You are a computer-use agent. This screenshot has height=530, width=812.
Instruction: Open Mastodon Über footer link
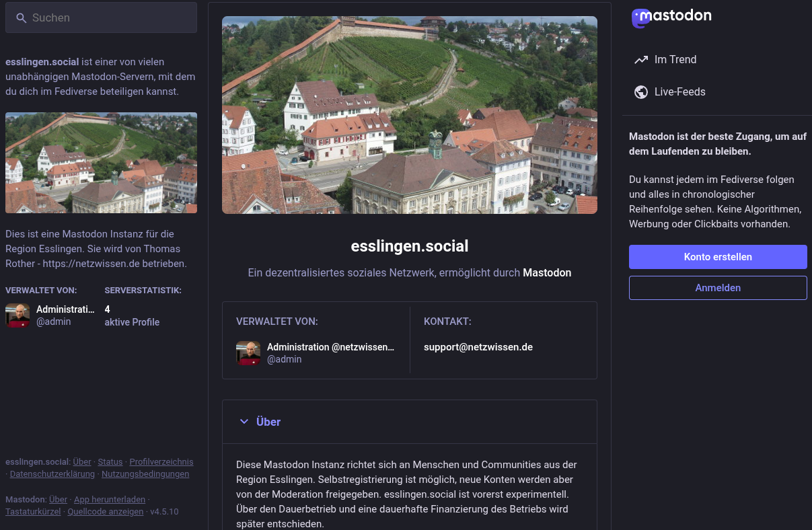[x=59, y=500]
